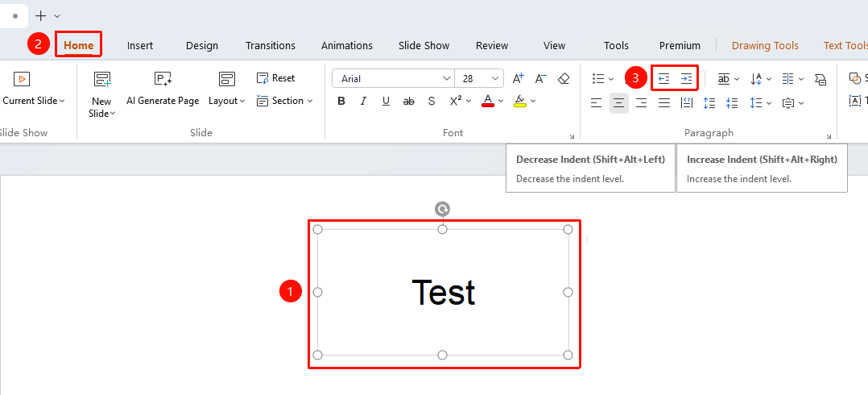Select the Home tab

79,45
